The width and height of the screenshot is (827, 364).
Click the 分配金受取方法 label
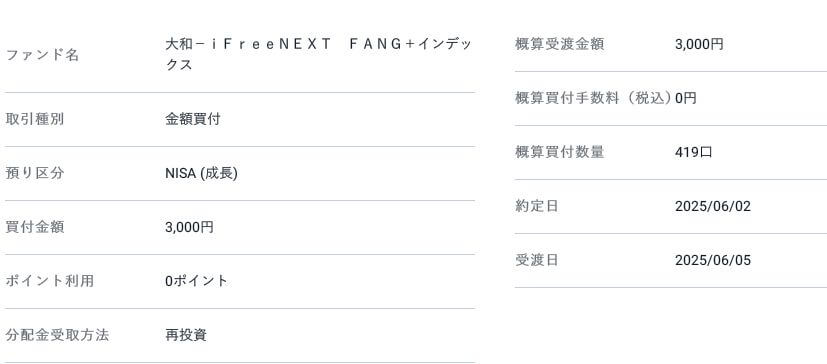coord(57,335)
